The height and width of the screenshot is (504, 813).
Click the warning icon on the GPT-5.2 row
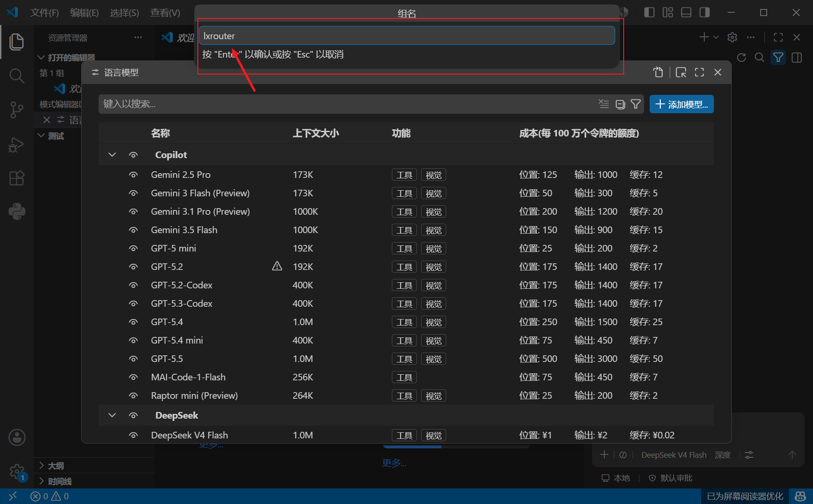click(x=277, y=266)
